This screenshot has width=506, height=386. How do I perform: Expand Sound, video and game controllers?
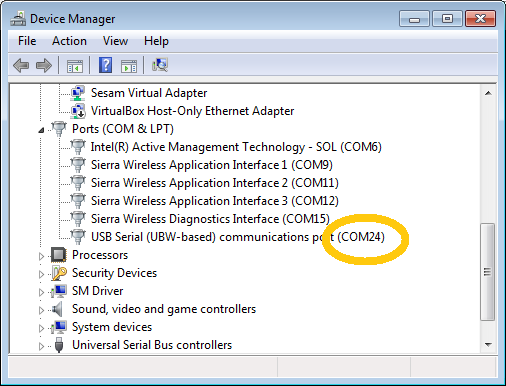[41, 310]
